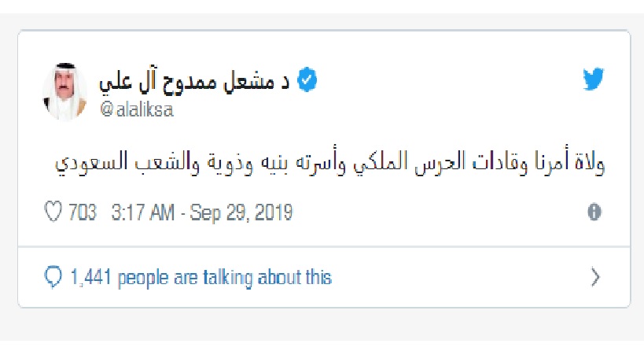Open the tweet info circle icon

coord(594,212)
